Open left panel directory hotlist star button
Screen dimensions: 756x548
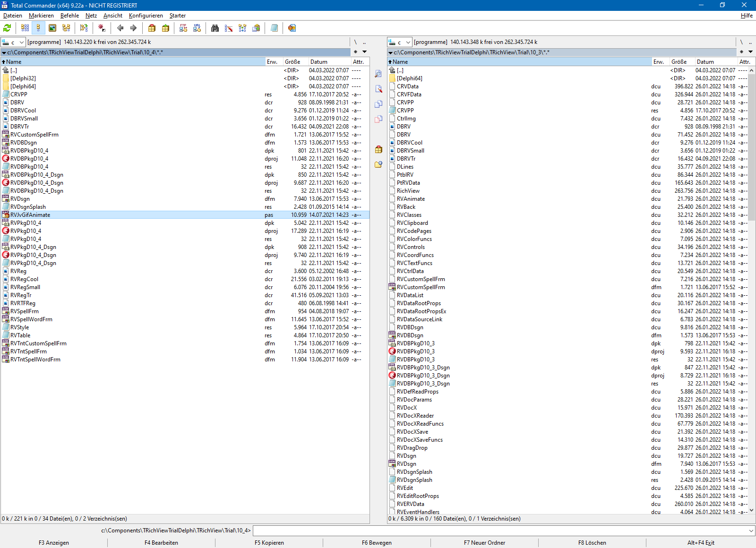click(x=355, y=51)
